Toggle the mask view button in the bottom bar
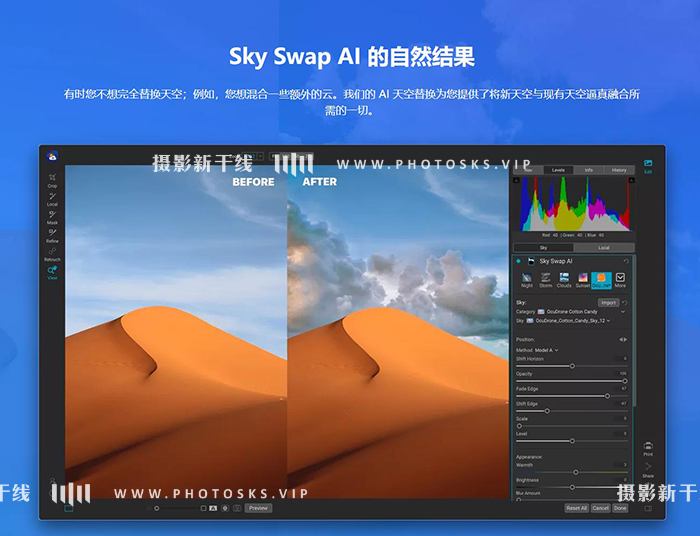 [225, 508]
